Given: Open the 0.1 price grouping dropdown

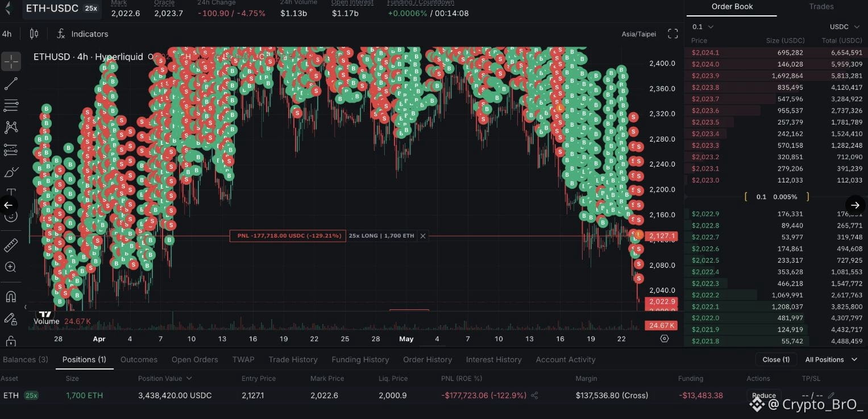Looking at the screenshot, I should pyautogui.click(x=703, y=27).
